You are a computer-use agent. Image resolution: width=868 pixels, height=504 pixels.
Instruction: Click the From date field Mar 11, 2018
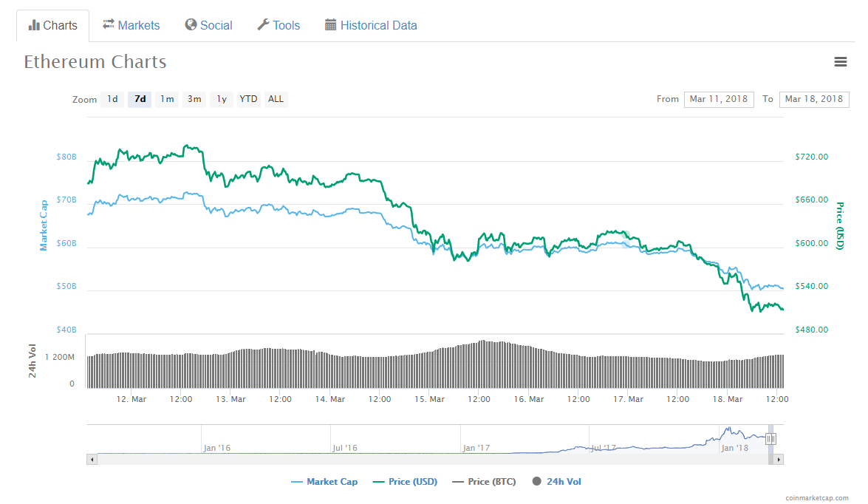pyautogui.click(x=719, y=99)
